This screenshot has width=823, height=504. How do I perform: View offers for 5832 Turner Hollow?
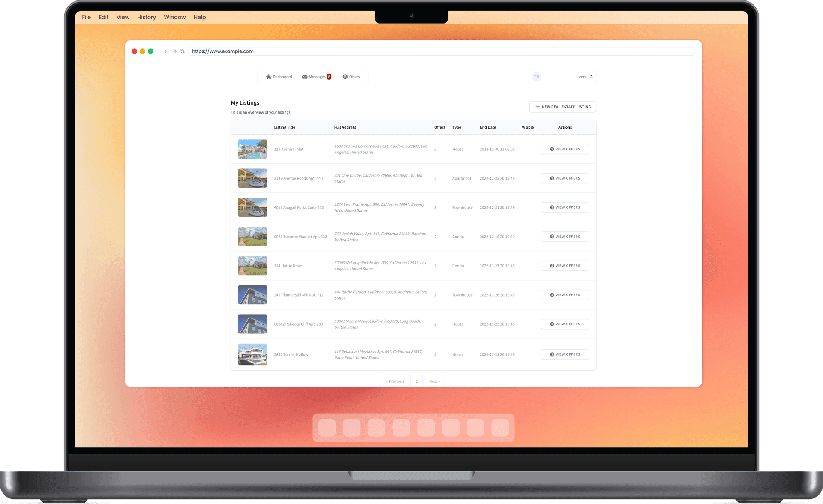tap(565, 354)
